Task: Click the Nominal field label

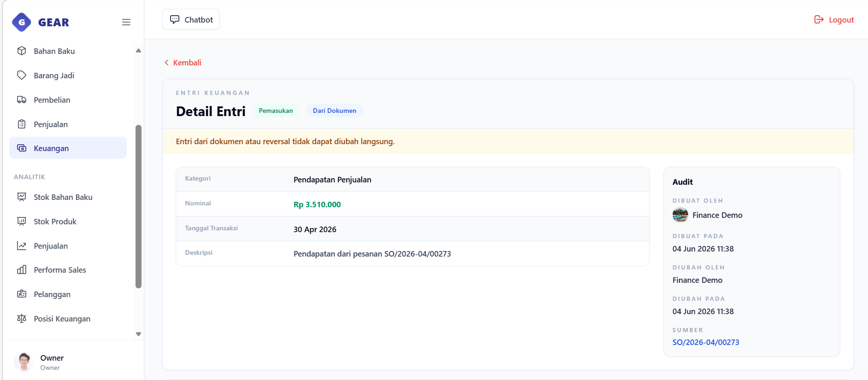Action: click(198, 203)
